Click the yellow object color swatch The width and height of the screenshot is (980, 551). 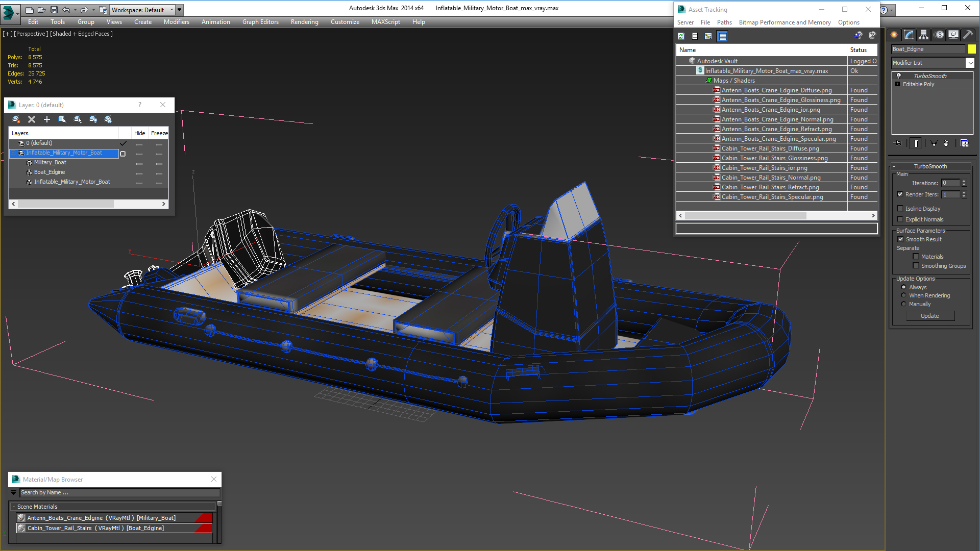[972, 49]
